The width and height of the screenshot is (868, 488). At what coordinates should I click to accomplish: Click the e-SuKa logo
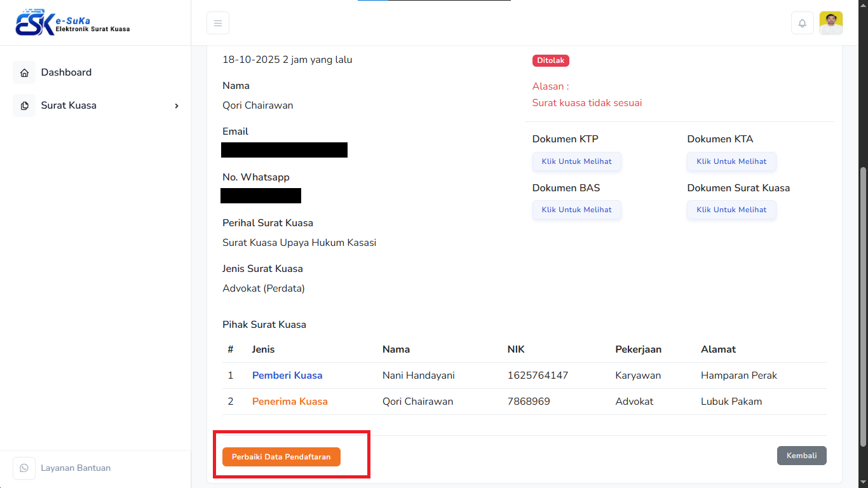[72, 23]
